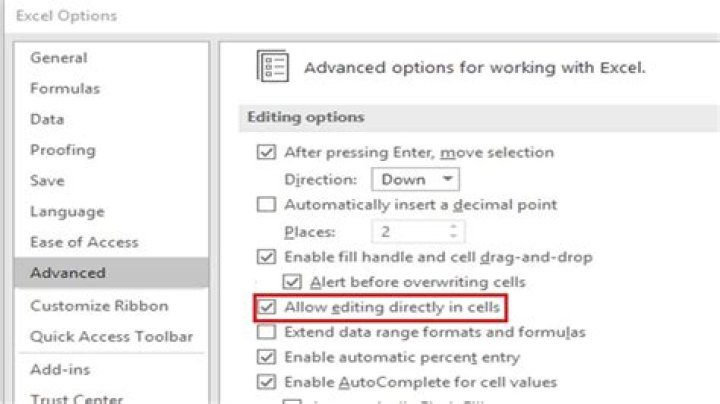Toggle Enable automatic percent entry checkbox
Screen dimensions: 720x404
pos(266,357)
